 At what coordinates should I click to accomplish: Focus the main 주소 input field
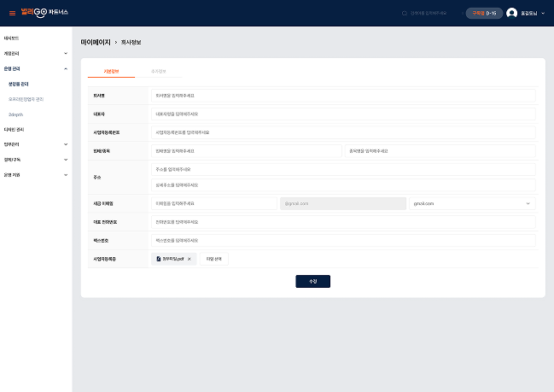point(343,169)
